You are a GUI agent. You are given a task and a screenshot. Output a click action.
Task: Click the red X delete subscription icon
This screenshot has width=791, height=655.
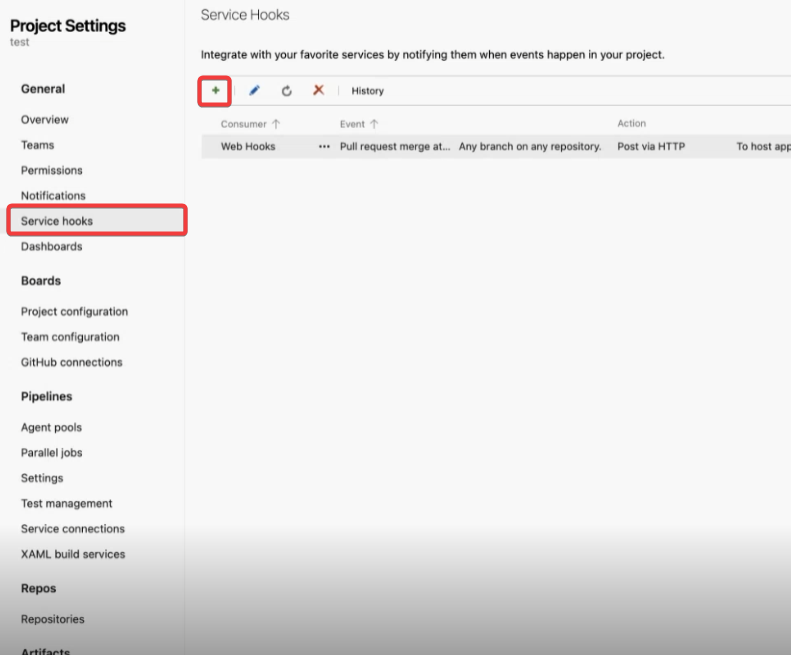pyautogui.click(x=318, y=91)
